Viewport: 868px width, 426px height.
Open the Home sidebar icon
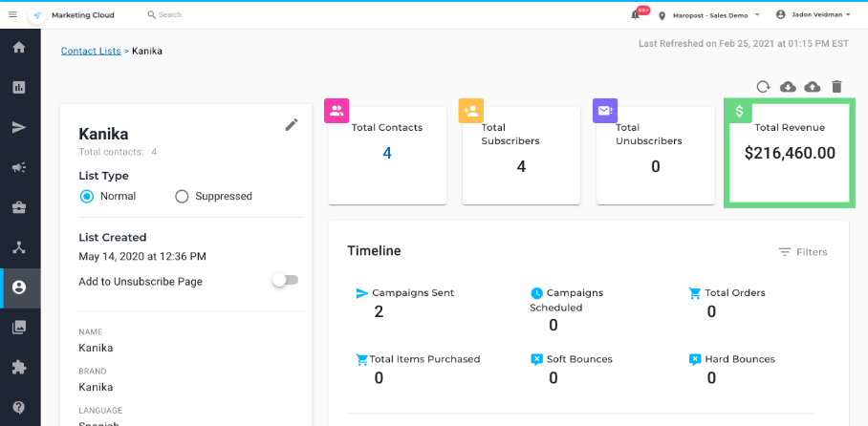(19, 48)
